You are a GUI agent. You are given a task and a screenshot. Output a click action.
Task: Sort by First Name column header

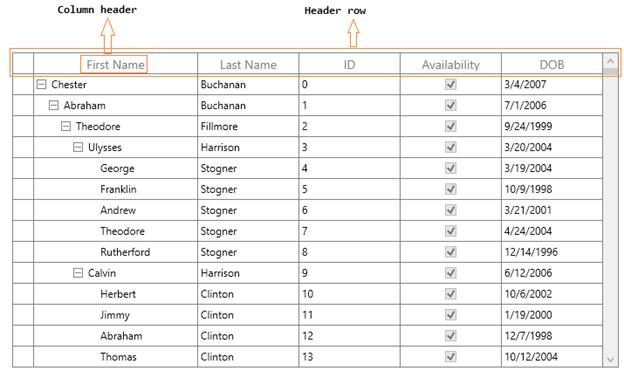click(115, 64)
